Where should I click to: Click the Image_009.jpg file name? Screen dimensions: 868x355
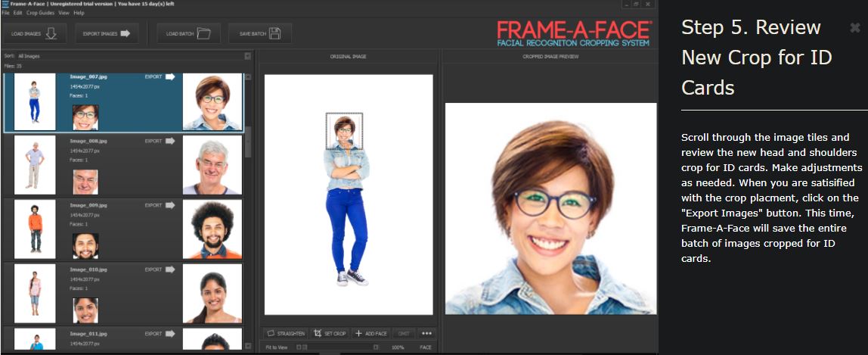[x=88, y=205]
